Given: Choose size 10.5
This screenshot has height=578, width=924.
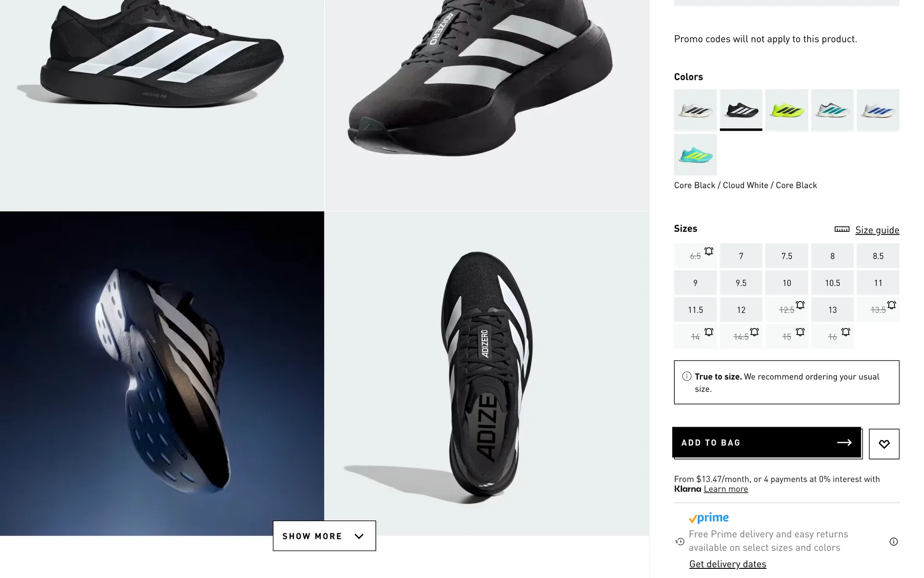Looking at the screenshot, I should pyautogui.click(x=832, y=283).
